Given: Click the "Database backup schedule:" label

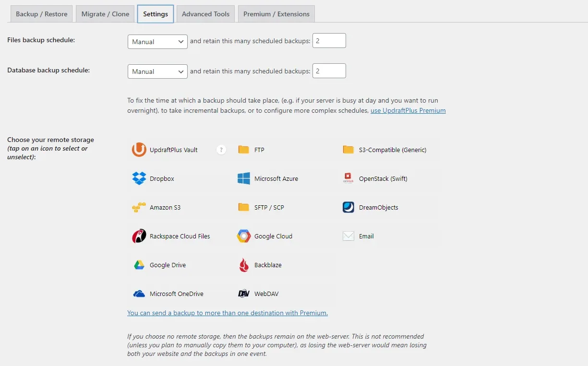Looking at the screenshot, I should [48, 70].
